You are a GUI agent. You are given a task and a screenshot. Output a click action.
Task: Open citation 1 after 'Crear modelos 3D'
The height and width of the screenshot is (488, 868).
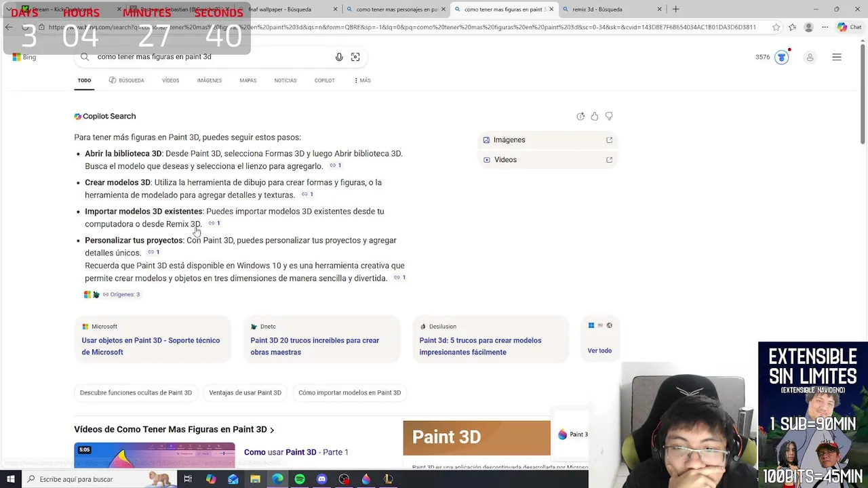point(307,195)
